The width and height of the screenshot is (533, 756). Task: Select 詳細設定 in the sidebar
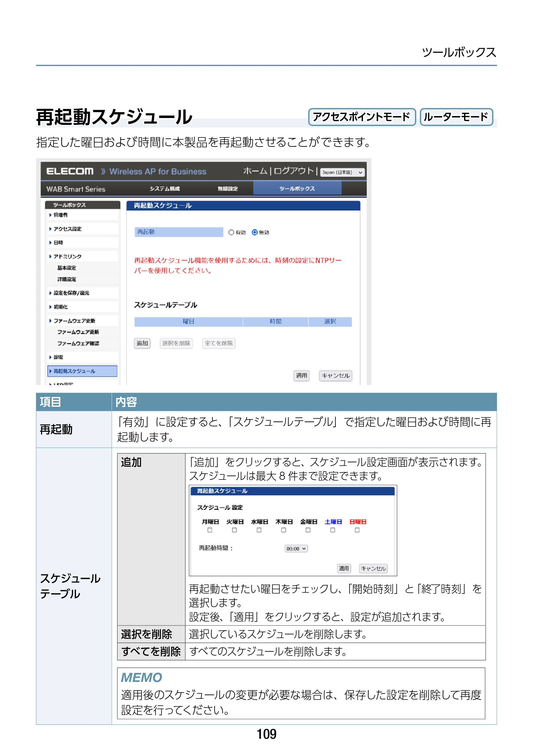click(67, 279)
